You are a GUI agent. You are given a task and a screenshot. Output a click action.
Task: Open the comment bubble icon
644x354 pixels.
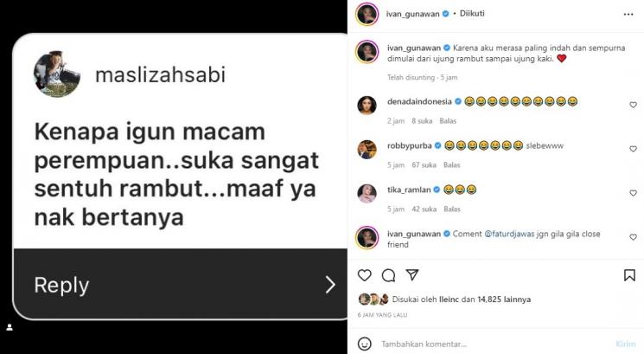coord(388,275)
